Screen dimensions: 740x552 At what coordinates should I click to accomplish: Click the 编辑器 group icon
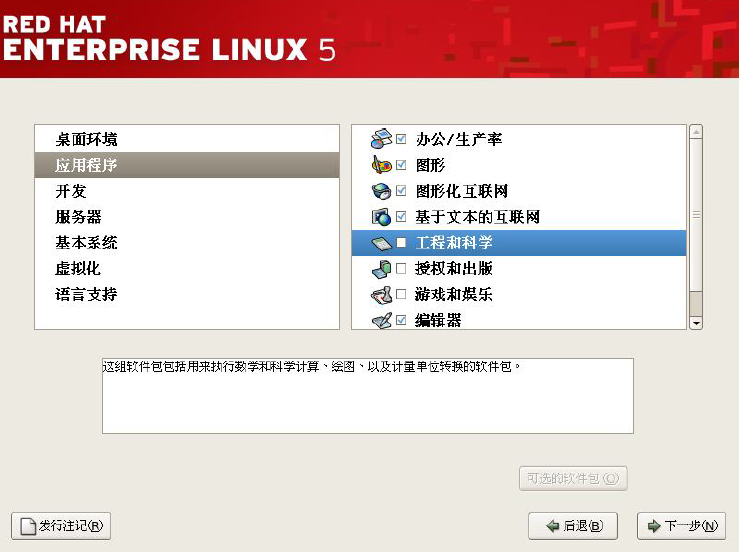point(381,320)
